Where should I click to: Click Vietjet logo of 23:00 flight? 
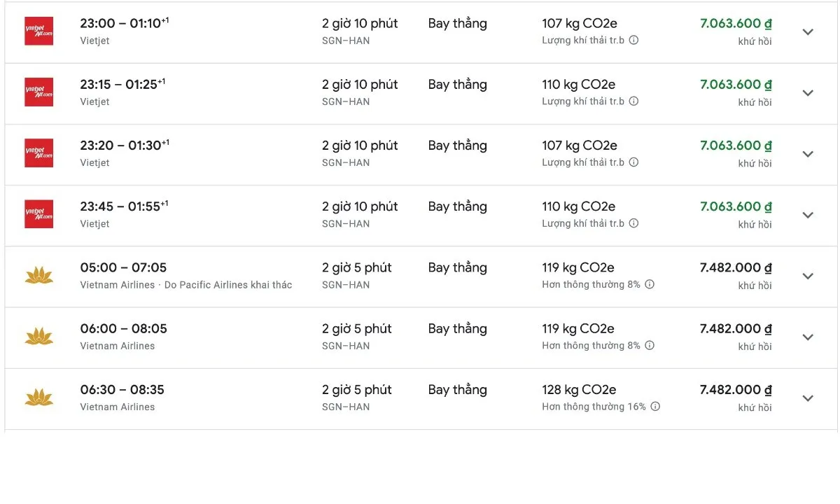(38, 31)
